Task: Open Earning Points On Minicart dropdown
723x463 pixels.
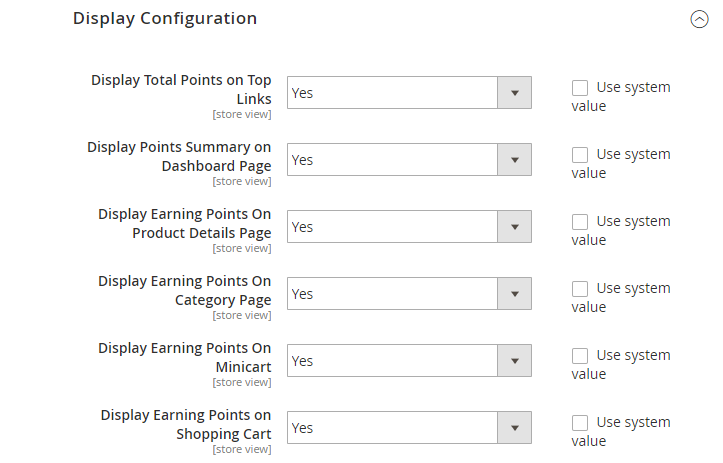Action: coord(409,361)
